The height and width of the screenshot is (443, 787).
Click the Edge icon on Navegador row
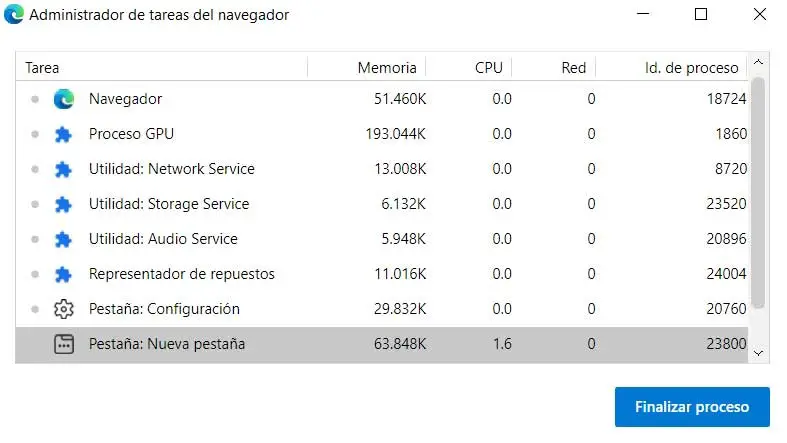pyautogui.click(x=64, y=99)
